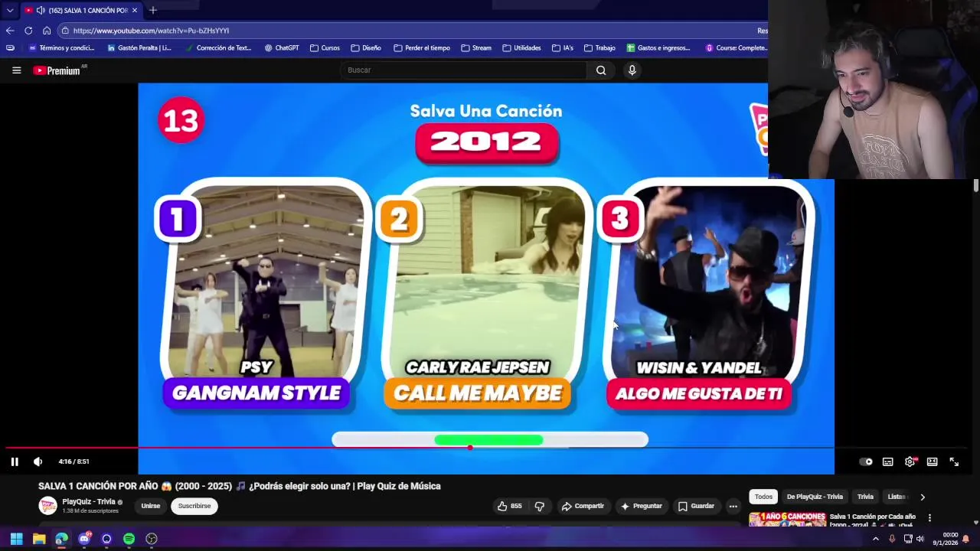Open more actions three-dot menu
Screen dimensions: 980x551
733,506
